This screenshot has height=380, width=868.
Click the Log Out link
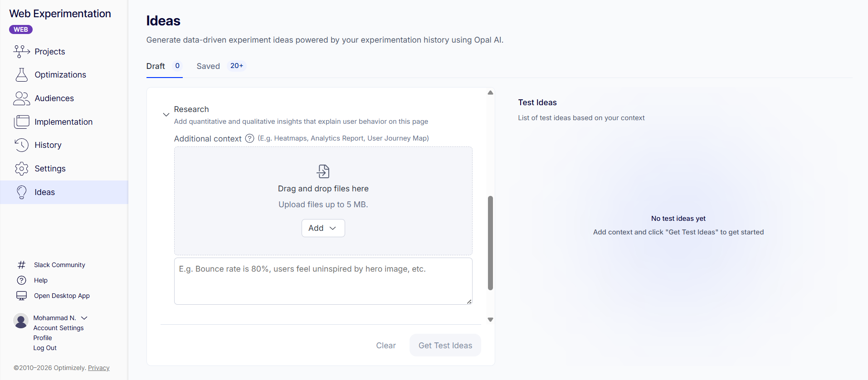[45, 348]
